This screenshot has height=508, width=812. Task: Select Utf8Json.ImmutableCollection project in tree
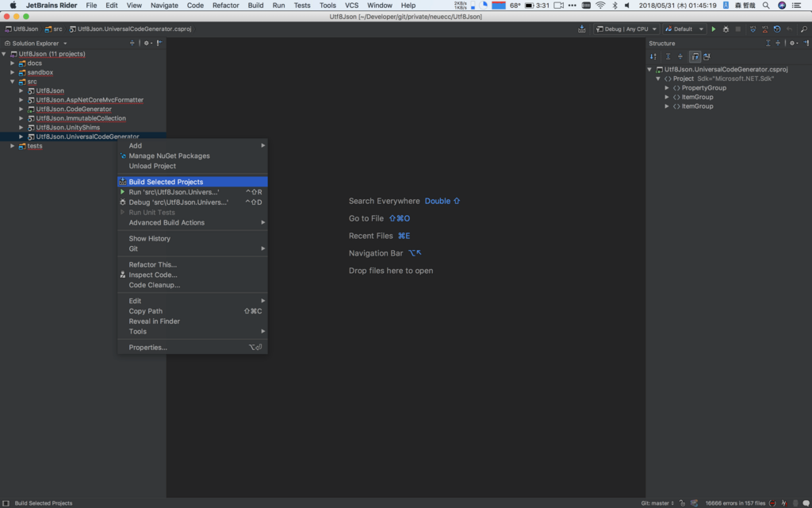[x=81, y=118]
